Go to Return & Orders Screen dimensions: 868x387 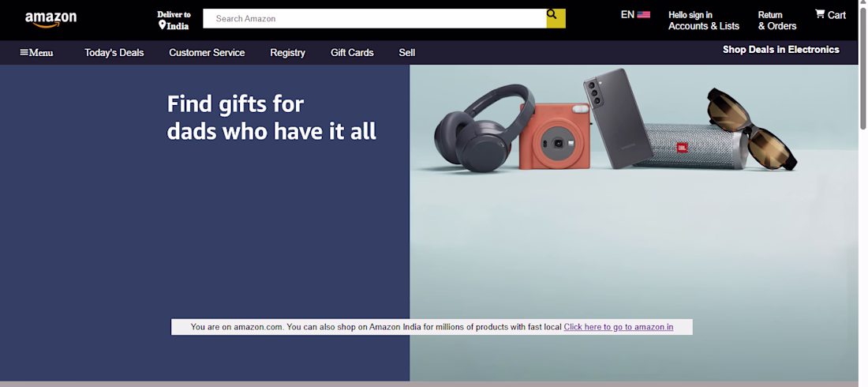777,21
